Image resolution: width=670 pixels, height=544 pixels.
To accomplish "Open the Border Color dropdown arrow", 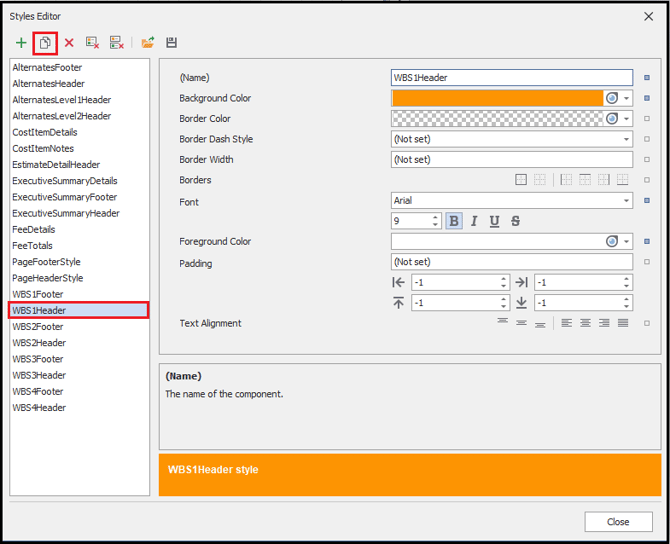I will tap(626, 119).
